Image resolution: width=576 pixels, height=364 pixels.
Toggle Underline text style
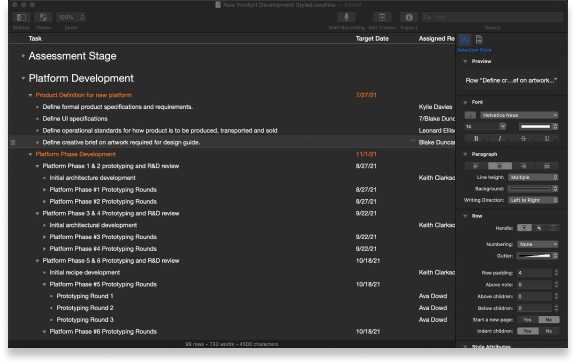click(x=547, y=138)
